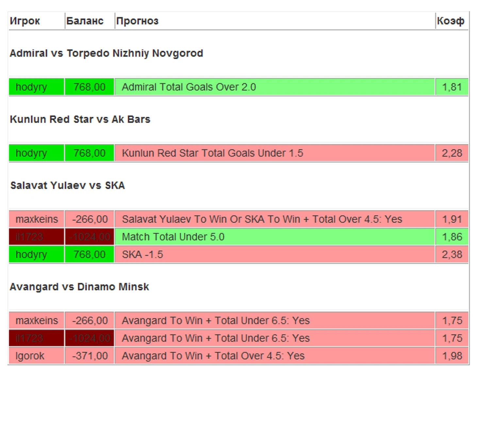Click hodyry in the Admiral Total Goals row
477x448 pixels.
(x=37, y=87)
